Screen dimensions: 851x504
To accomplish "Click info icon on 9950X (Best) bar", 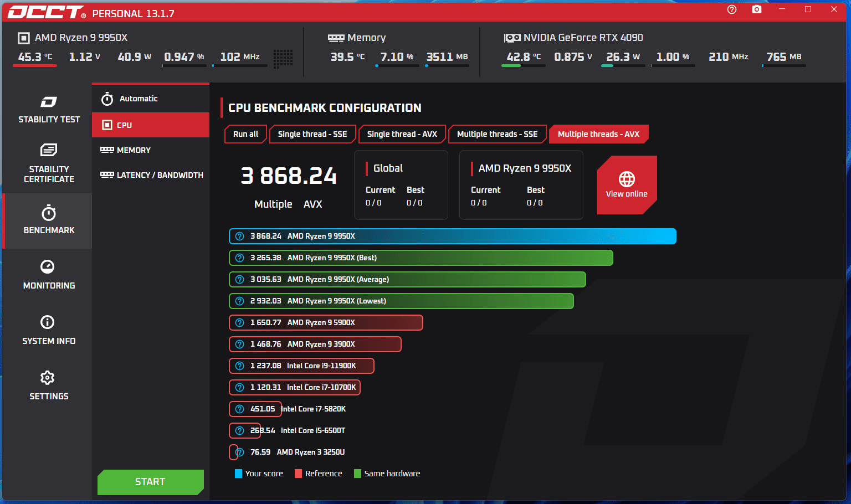I will (x=239, y=258).
